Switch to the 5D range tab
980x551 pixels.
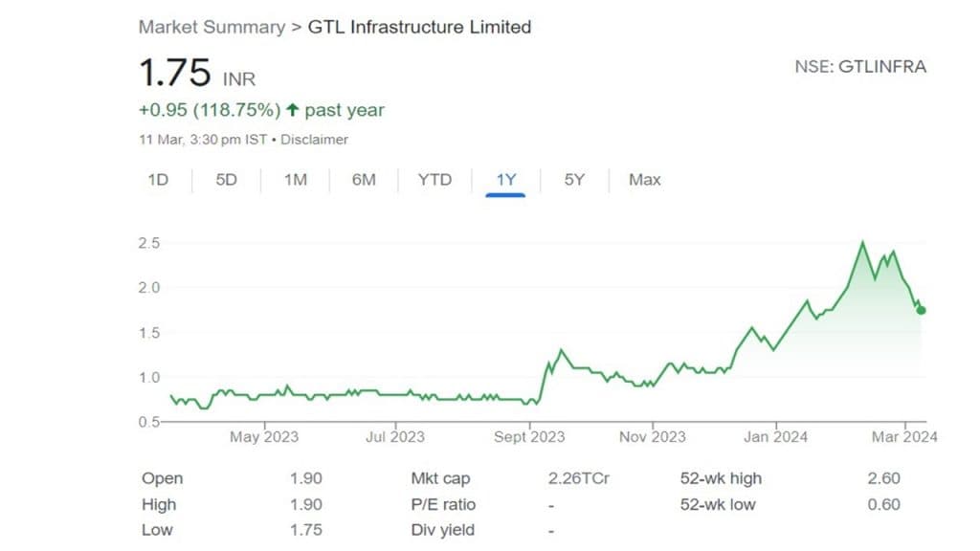click(226, 180)
